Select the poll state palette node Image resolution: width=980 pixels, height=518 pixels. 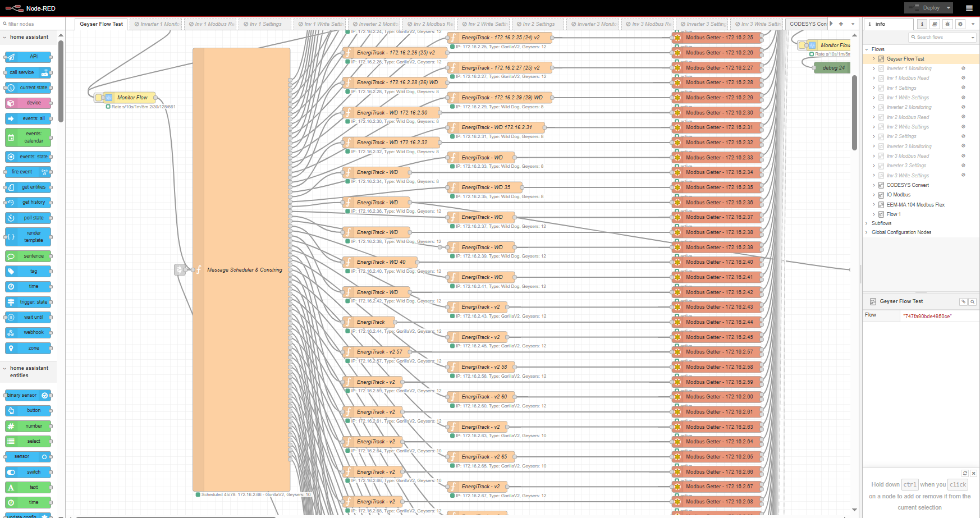(28, 218)
